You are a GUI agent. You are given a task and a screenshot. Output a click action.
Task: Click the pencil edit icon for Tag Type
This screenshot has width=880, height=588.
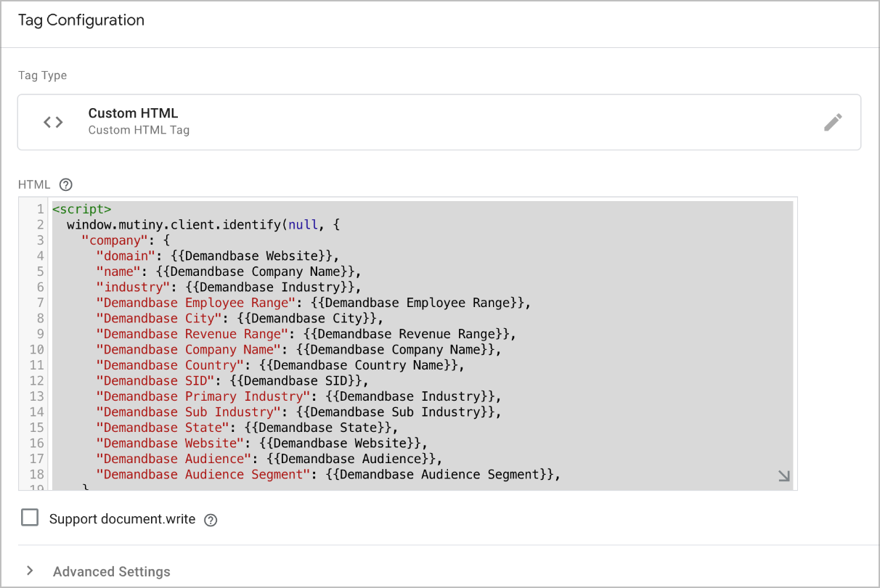point(833,122)
